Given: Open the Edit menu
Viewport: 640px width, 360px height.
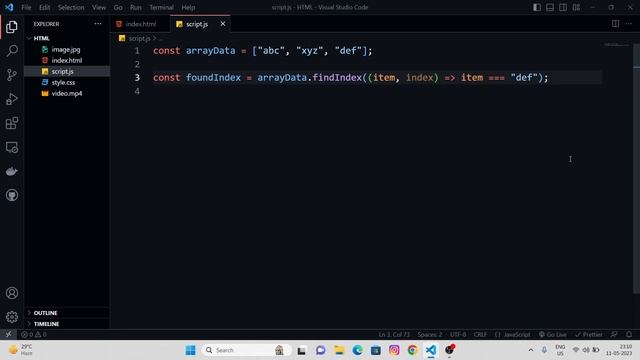Looking at the screenshot, I should pyautogui.click(x=44, y=7).
